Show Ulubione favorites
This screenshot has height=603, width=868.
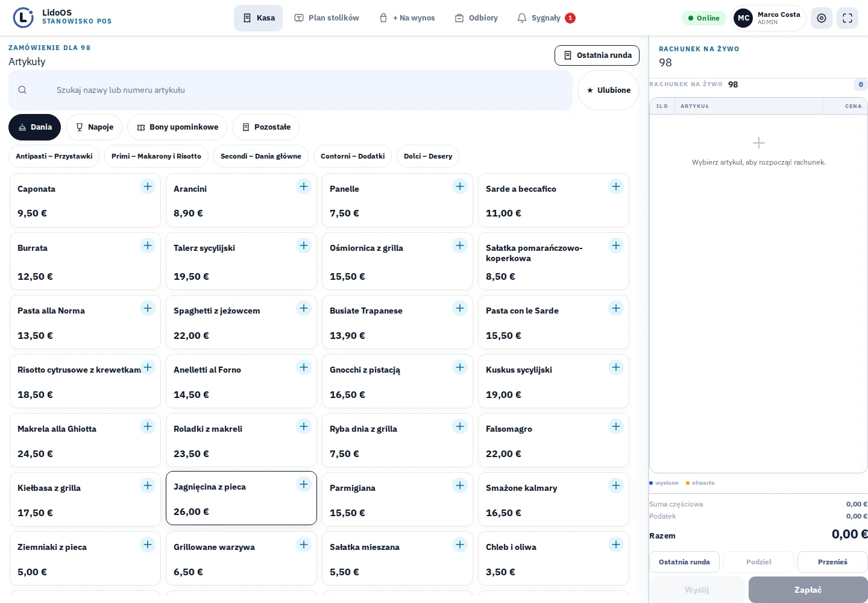[x=608, y=90]
